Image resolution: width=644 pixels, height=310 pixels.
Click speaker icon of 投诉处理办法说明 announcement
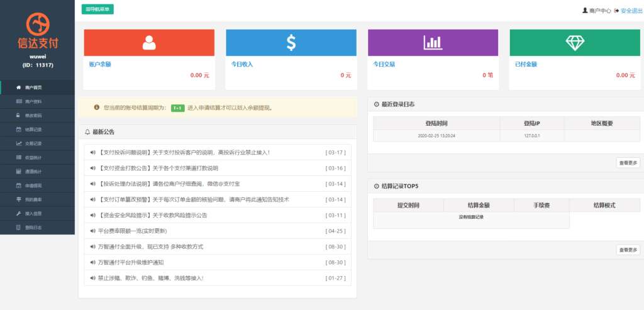coord(93,184)
